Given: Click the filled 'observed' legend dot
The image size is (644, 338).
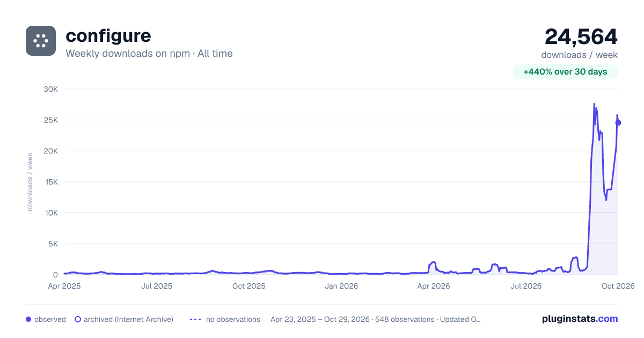Looking at the screenshot, I should [x=28, y=319].
